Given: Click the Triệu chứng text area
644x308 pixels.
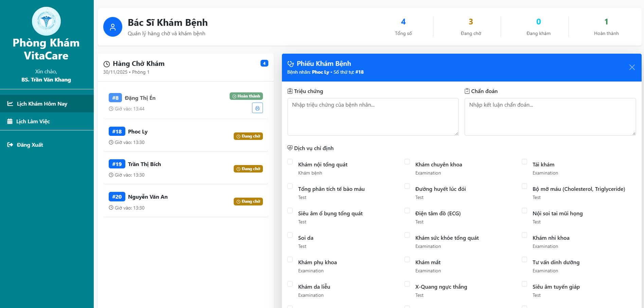Looking at the screenshot, I should (373, 117).
